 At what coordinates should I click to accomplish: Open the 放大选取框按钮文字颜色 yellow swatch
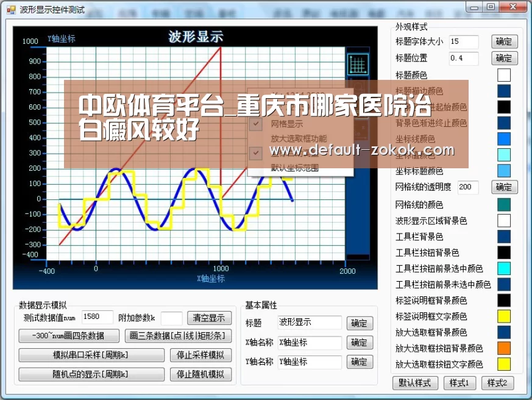pyautogui.click(x=504, y=365)
